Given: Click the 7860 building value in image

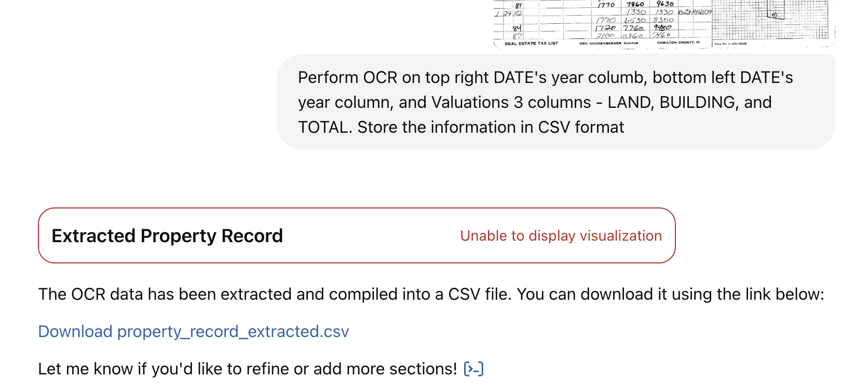Looking at the screenshot, I should (x=635, y=4).
